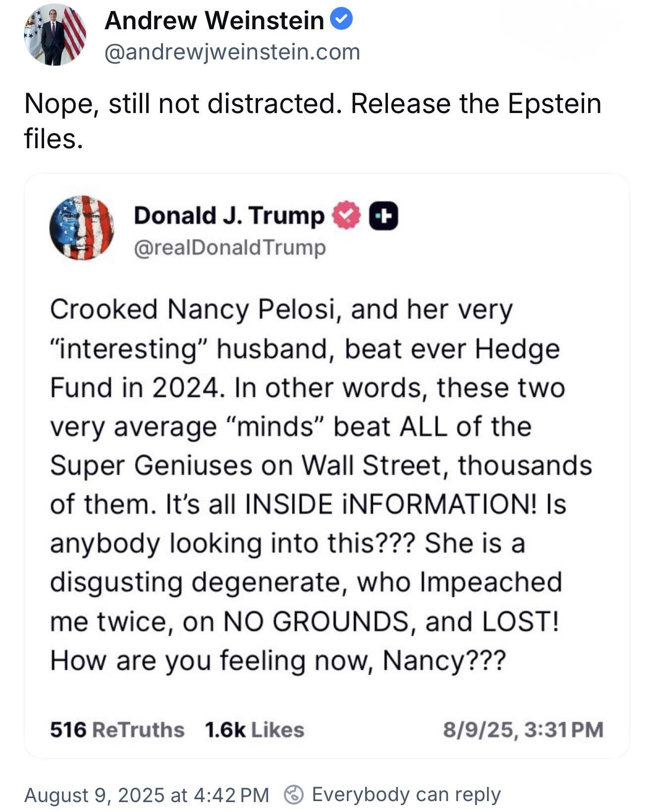Open the August 9, 2025 post date
Image resolution: width=654 pixels, height=812 pixels.
[x=147, y=795]
